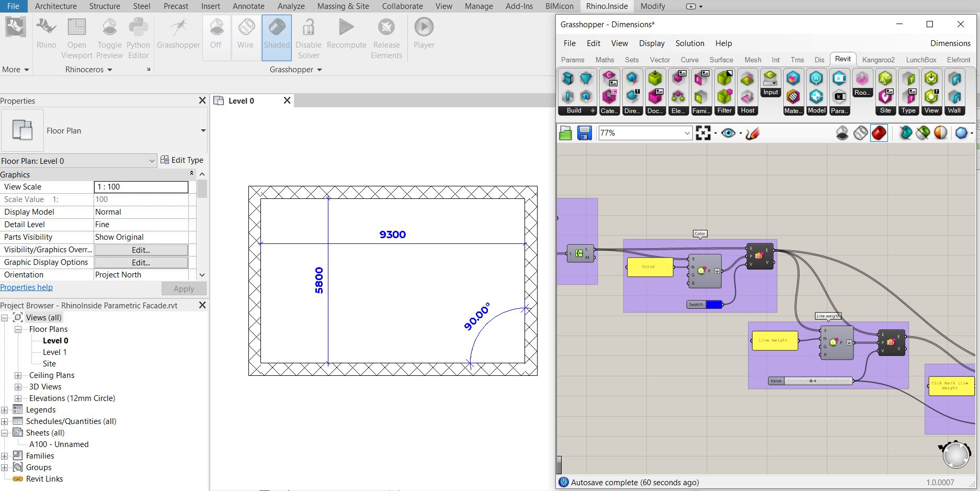Image resolution: width=980 pixels, height=491 pixels.
Task: Turn preview Off in the Grasshopper ribbon group
Action: (x=216, y=37)
